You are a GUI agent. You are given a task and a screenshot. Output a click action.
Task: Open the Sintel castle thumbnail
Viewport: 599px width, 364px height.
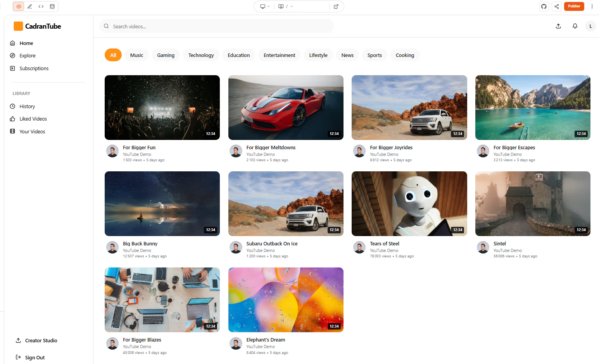coord(533,204)
